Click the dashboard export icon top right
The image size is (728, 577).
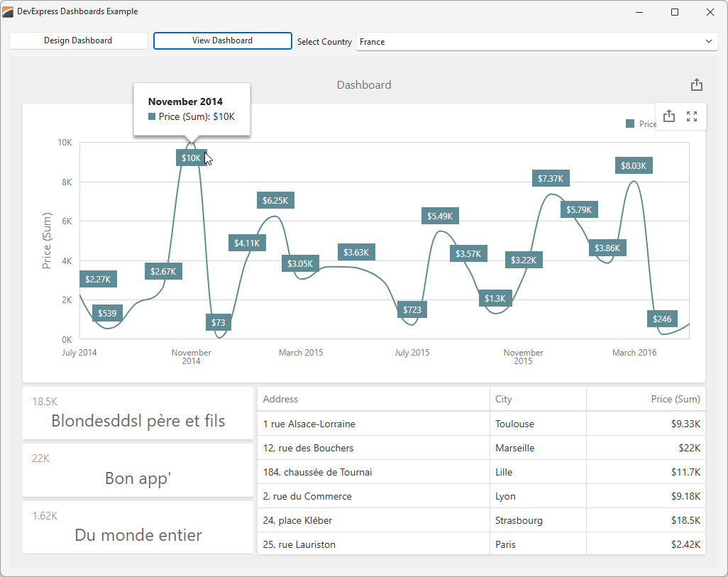tap(696, 84)
